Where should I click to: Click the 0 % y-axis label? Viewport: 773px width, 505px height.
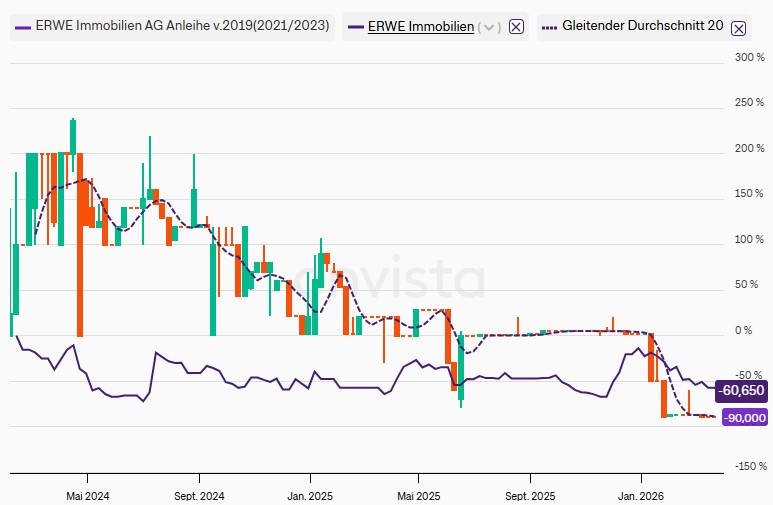[743, 330]
